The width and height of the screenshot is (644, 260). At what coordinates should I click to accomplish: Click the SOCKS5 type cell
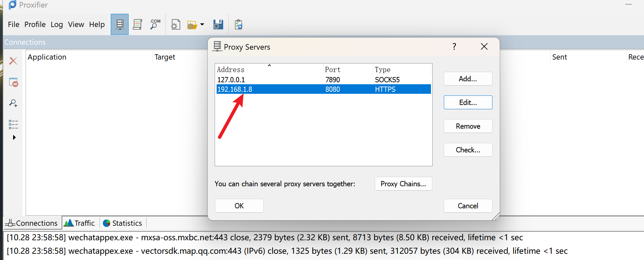387,80
